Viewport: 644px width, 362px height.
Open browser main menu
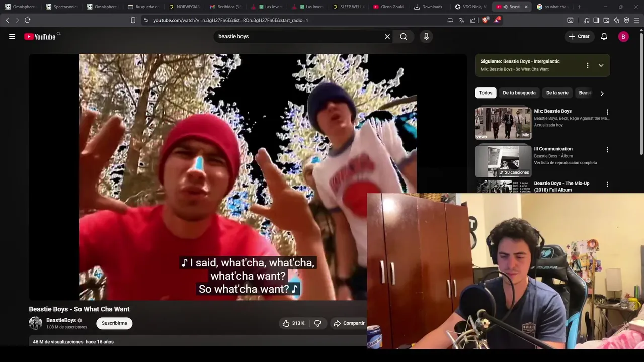point(636,20)
